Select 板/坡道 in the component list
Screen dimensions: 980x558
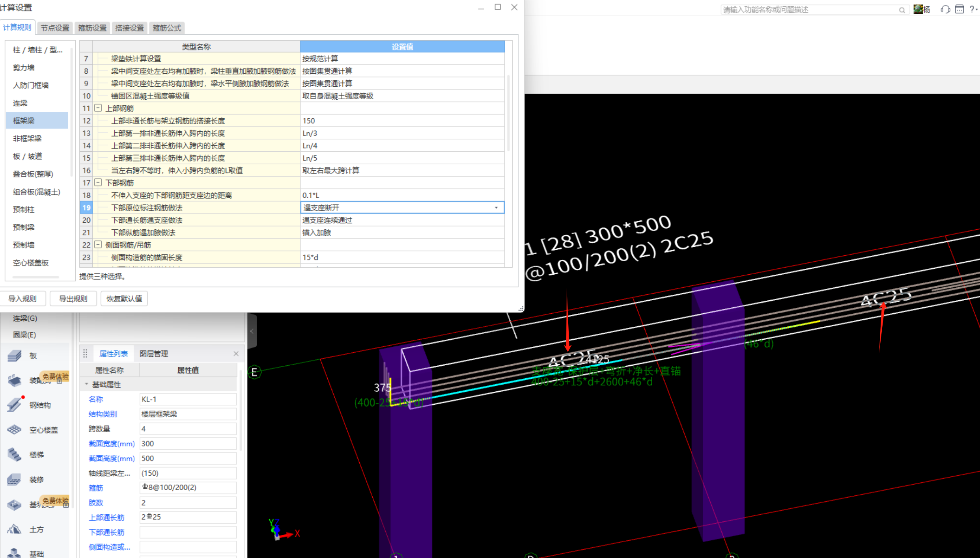37,156
